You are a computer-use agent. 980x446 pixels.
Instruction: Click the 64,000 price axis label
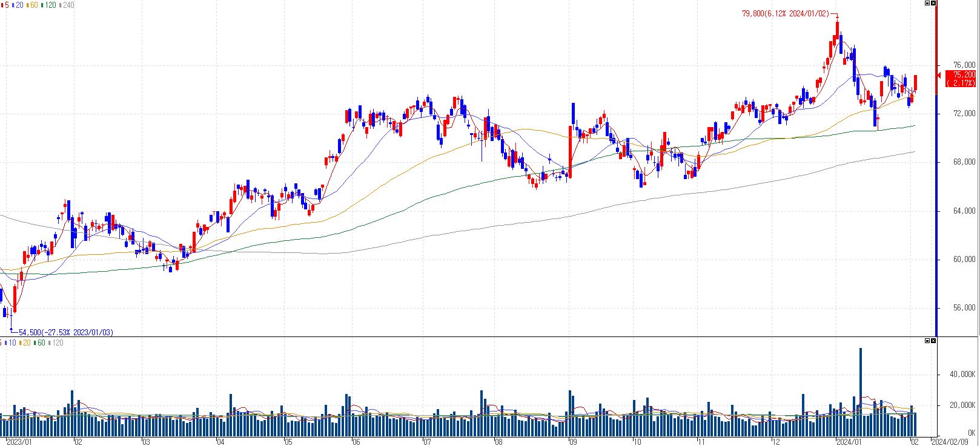point(964,211)
